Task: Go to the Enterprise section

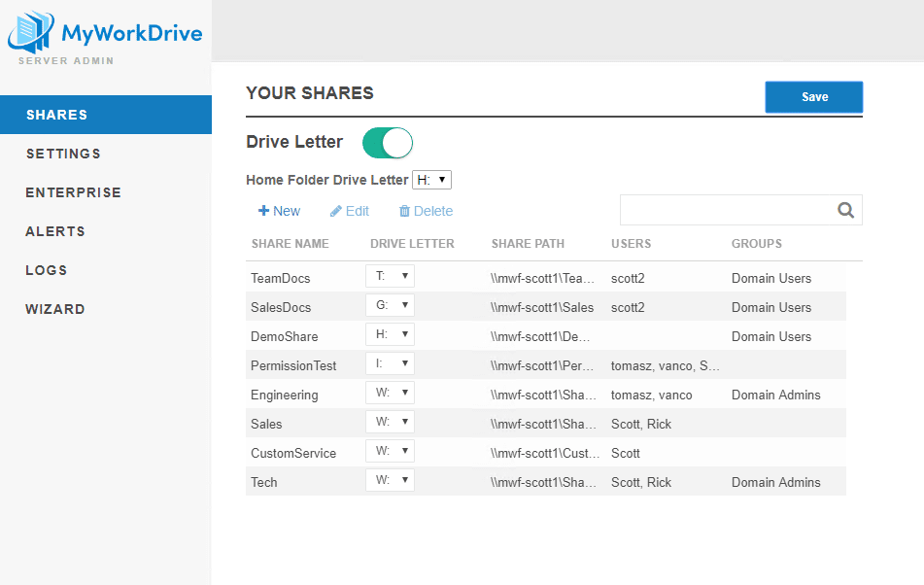Action: click(x=74, y=192)
